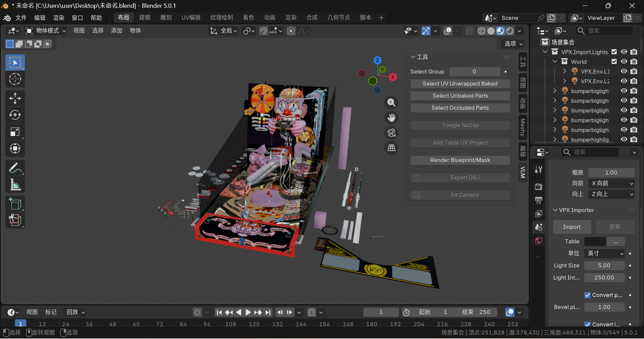The image size is (644, 339).
Task: Click the Select Group value field
Action: (x=474, y=71)
